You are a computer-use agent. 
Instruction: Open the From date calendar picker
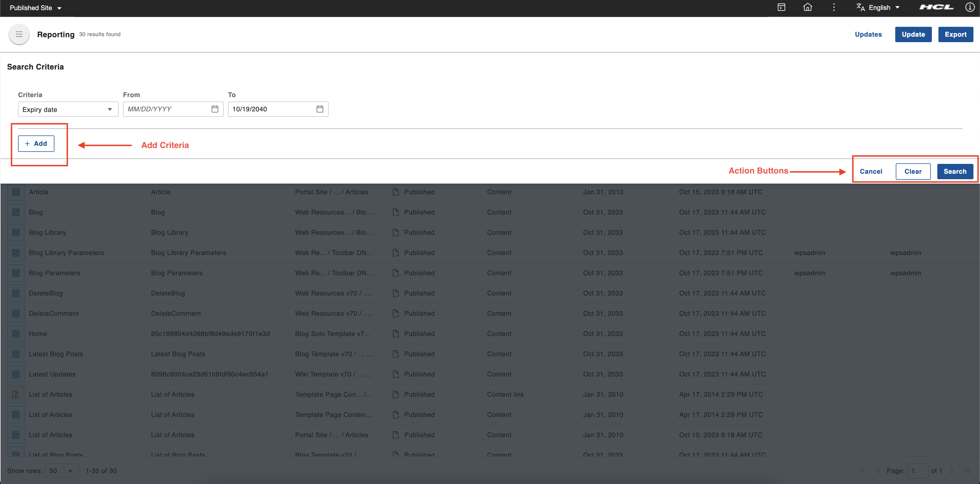[215, 109]
